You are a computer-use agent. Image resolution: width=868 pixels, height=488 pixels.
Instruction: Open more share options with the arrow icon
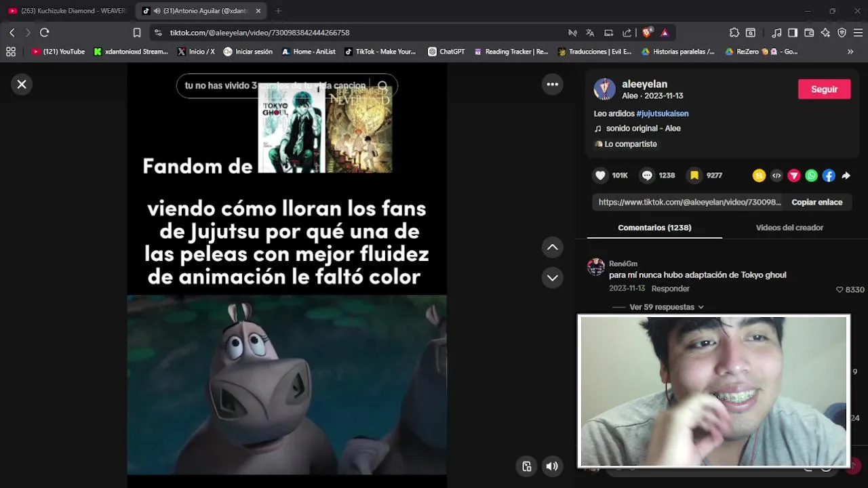click(846, 176)
